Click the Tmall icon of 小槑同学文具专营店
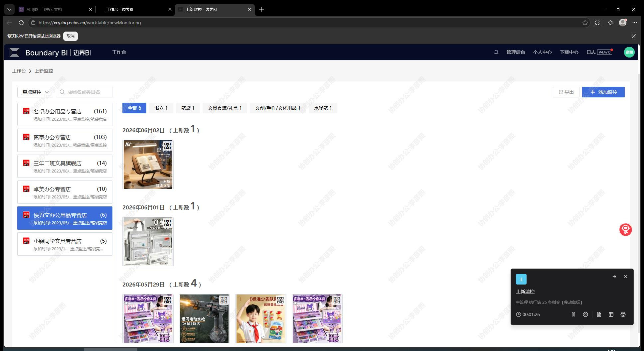 tap(26, 241)
